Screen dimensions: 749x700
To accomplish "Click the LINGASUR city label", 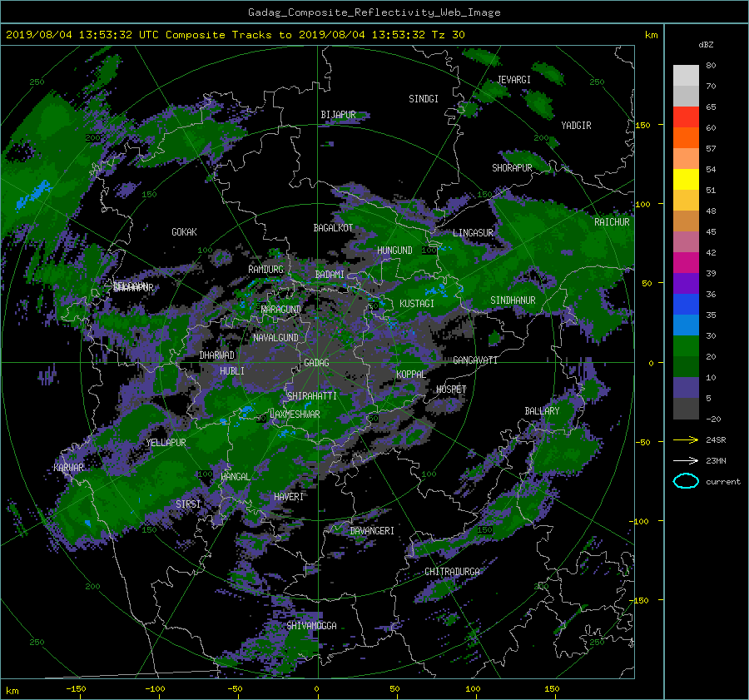I will point(473,233).
